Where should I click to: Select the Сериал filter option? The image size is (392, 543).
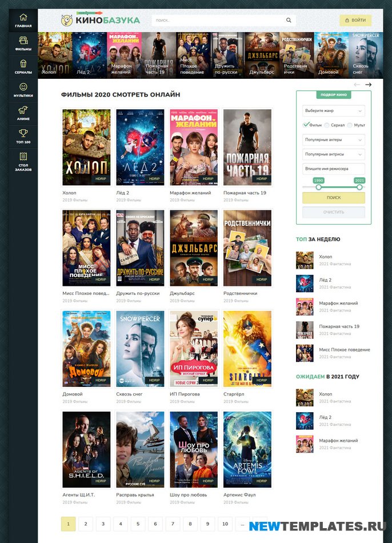pos(327,125)
